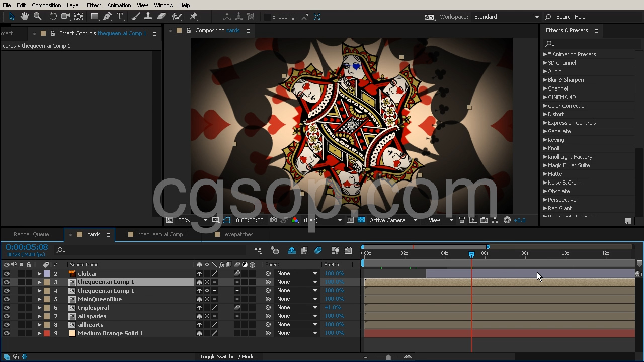The width and height of the screenshot is (644, 362).
Task: Click the Draft 3D icon in timeline
Action: click(x=275, y=250)
